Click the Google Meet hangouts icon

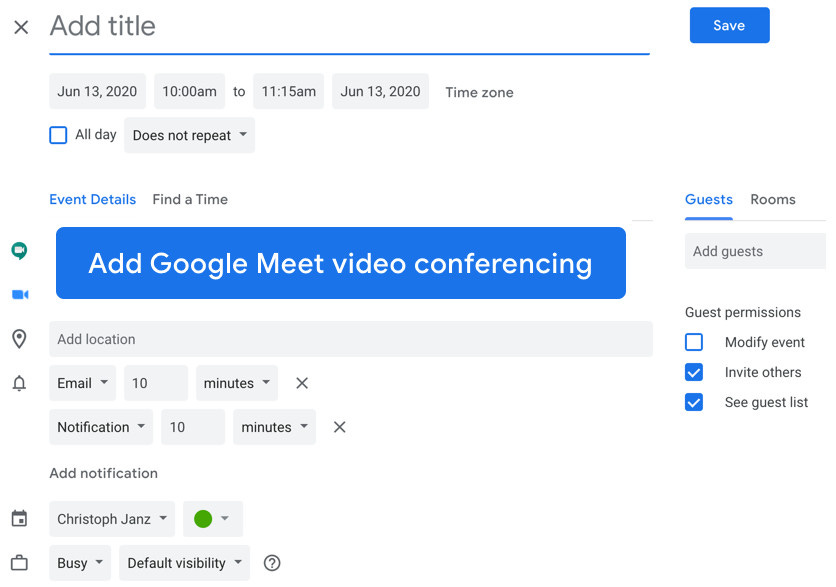tap(19, 250)
